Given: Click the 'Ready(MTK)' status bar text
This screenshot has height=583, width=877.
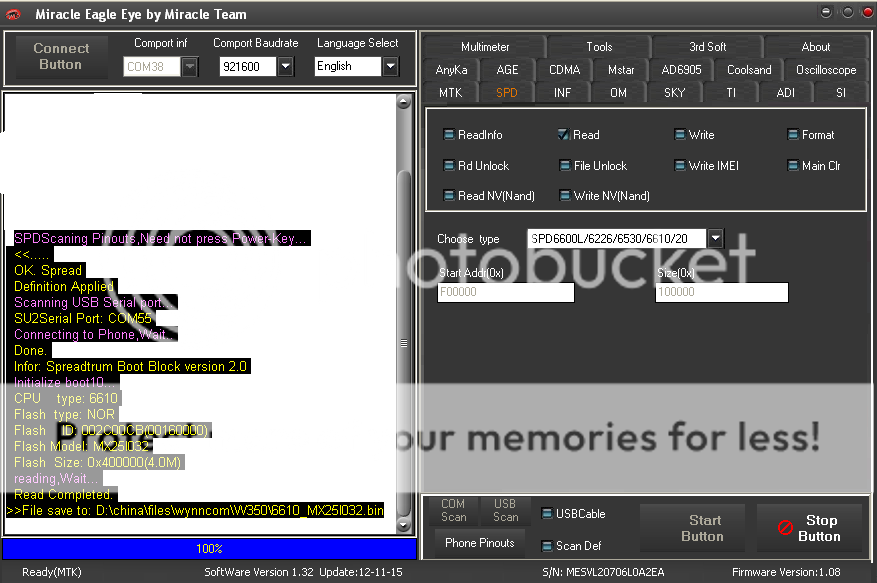Looking at the screenshot, I should tap(51, 572).
